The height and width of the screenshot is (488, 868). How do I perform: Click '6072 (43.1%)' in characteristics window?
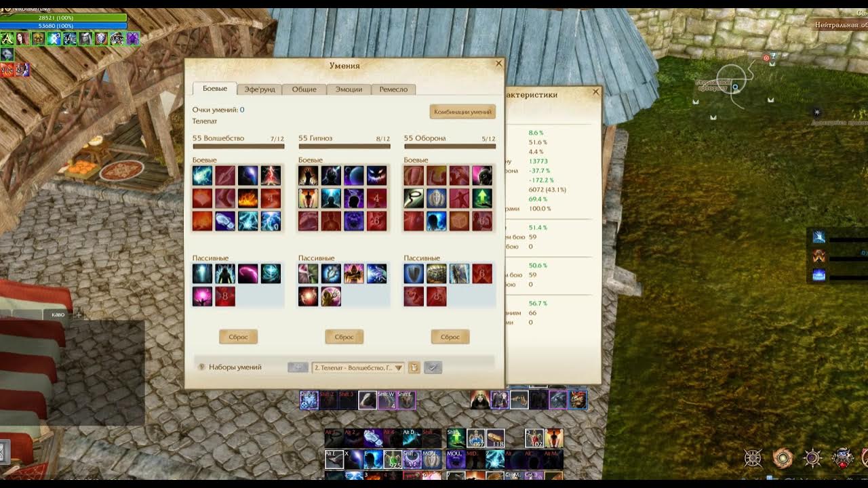[548, 190]
